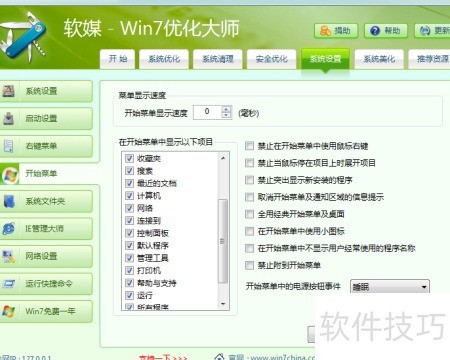Open 系统文件夹 in the sidebar
450x360 pixels.
46,201
